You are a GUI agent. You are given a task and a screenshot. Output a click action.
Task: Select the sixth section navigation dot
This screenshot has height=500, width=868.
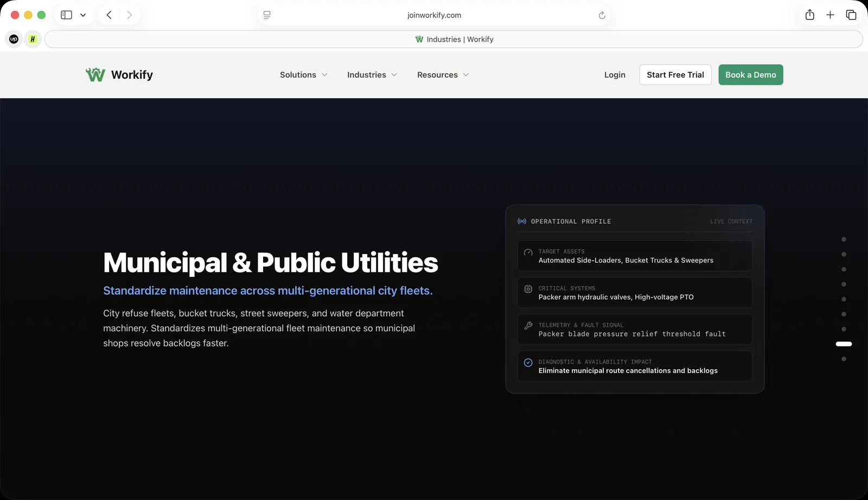pos(844,314)
